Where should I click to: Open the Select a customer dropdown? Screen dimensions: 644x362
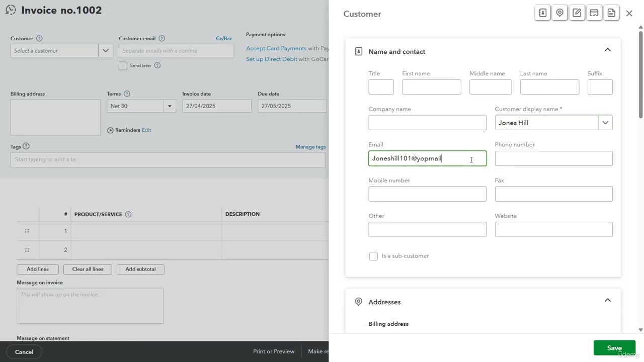click(105, 50)
